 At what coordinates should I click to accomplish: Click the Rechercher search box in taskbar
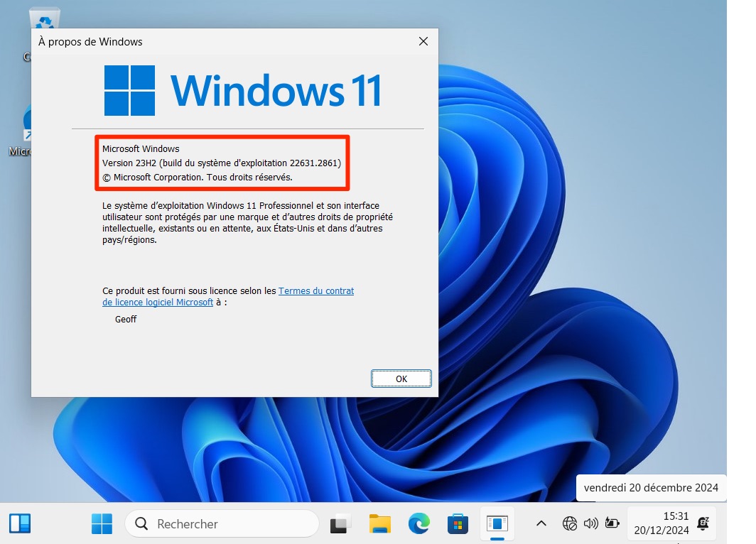[x=222, y=523]
